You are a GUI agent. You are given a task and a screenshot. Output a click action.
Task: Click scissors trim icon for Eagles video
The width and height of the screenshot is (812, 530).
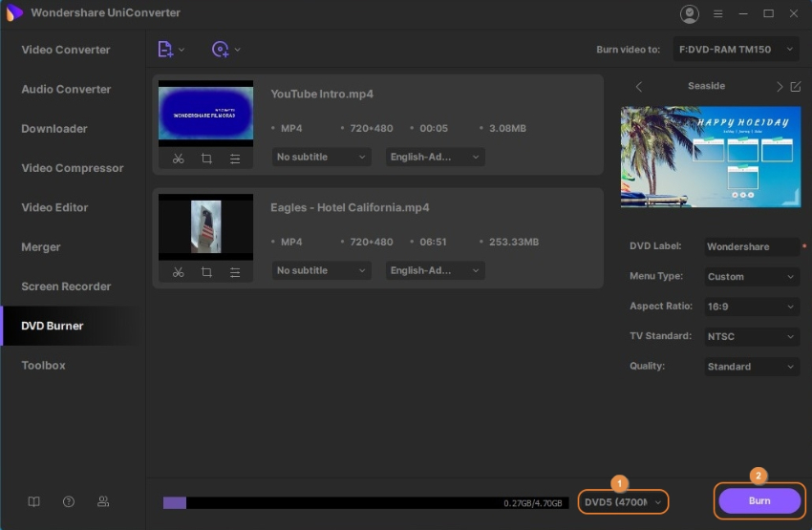tap(178, 272)
